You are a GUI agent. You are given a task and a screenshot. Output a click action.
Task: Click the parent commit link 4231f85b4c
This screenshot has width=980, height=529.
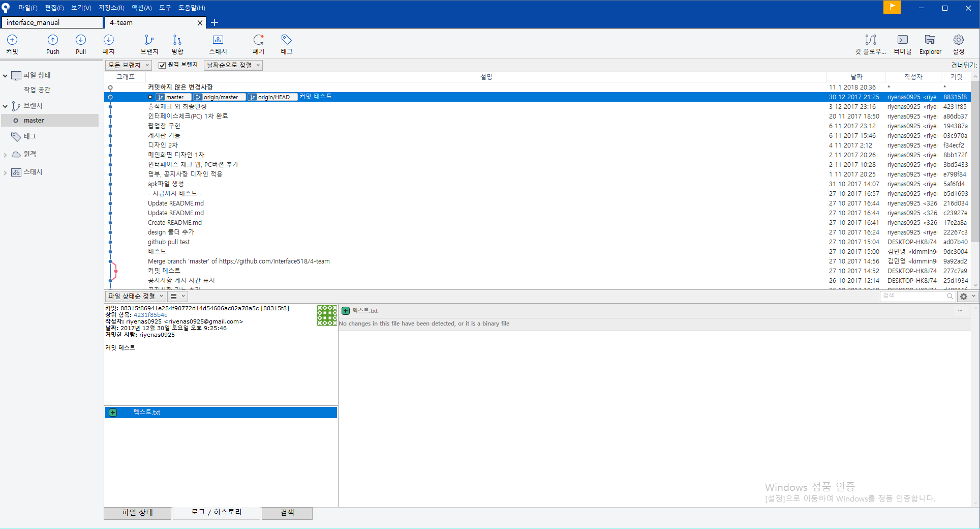tap(150, 315)
